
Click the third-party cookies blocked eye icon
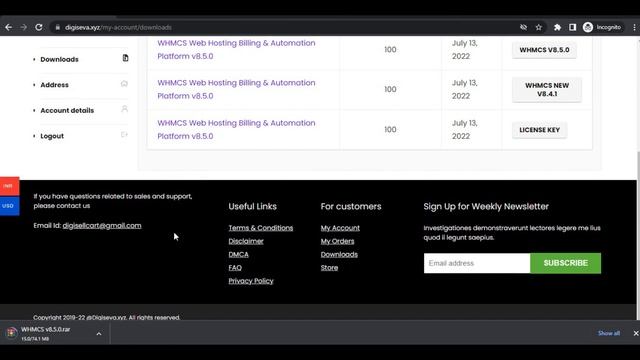click(x=524, y=27)
